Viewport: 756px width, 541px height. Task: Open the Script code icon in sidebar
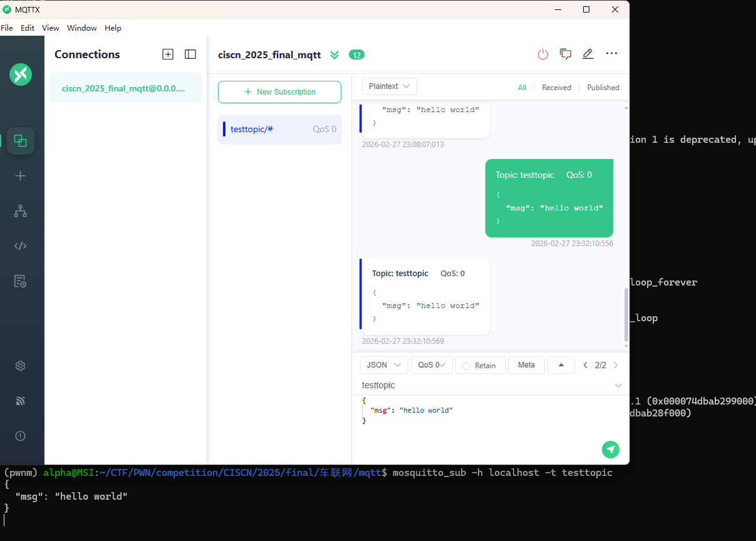[x=20, y=246]
